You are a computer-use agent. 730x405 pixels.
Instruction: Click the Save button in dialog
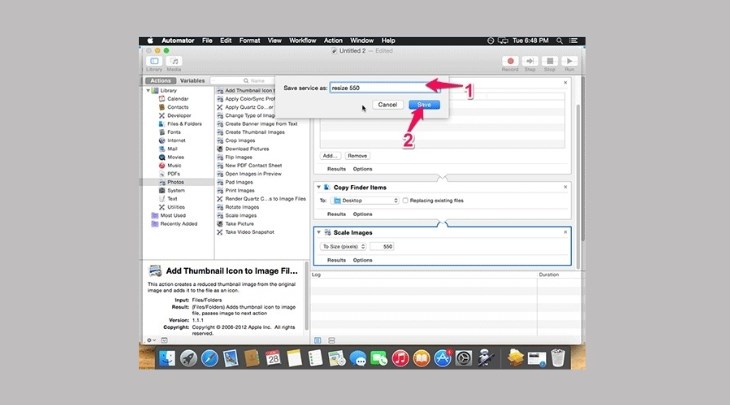[x=424, y=105]
